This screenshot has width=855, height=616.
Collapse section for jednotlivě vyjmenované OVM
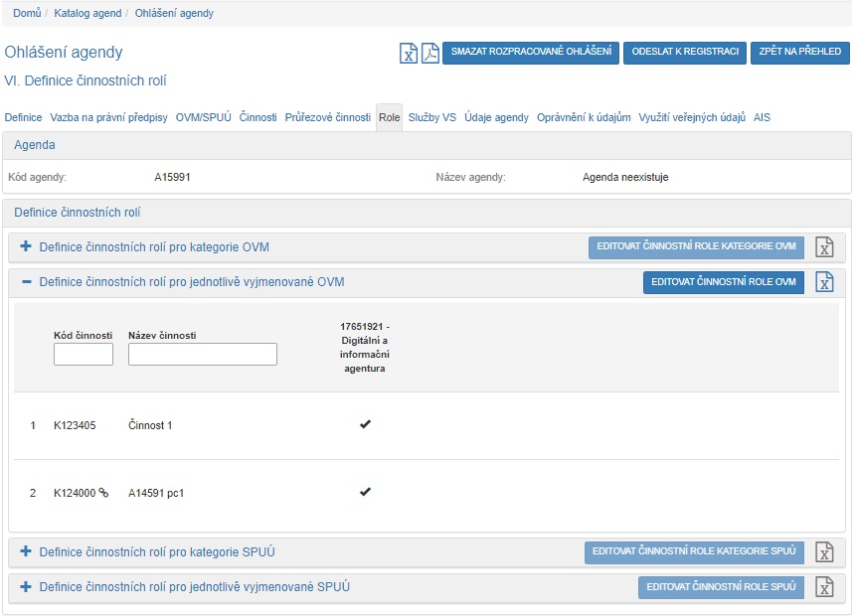[26, 282]
